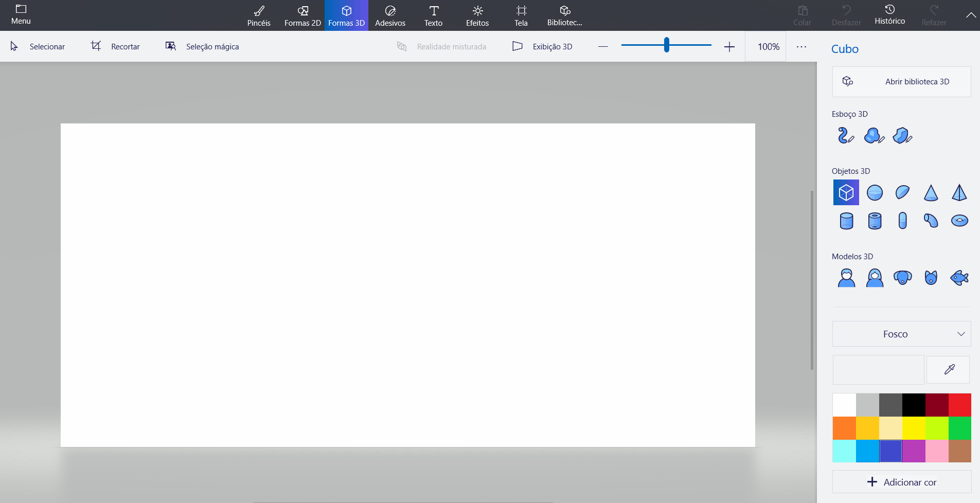Click the side panel vertical scrollbar
This screenshot has height=503, width=980.
[x=812, y=280]
